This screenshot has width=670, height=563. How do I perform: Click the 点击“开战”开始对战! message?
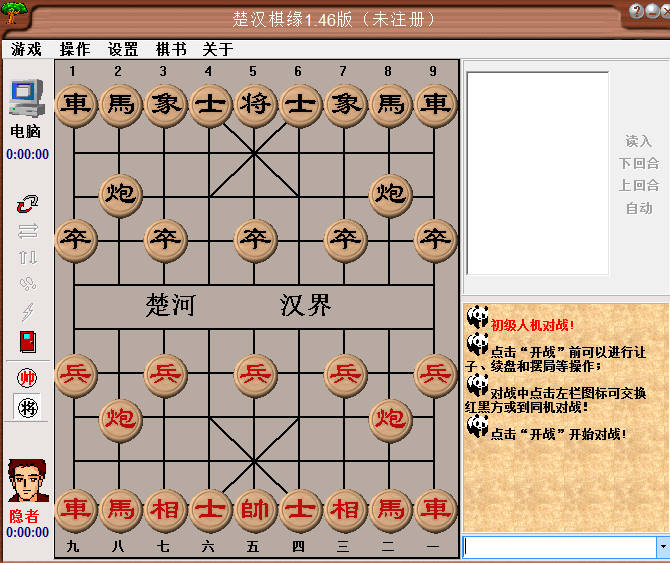pos(558,434)
